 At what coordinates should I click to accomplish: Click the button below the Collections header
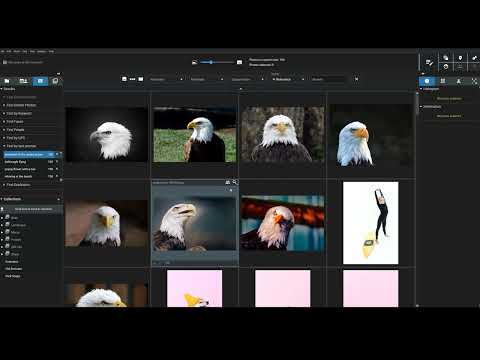click(x=33, y=209)
